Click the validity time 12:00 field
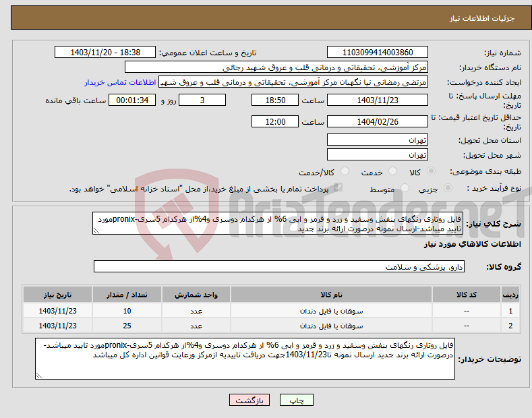The height and width of the screenshot is (418, 532). [x=275, y=121]
